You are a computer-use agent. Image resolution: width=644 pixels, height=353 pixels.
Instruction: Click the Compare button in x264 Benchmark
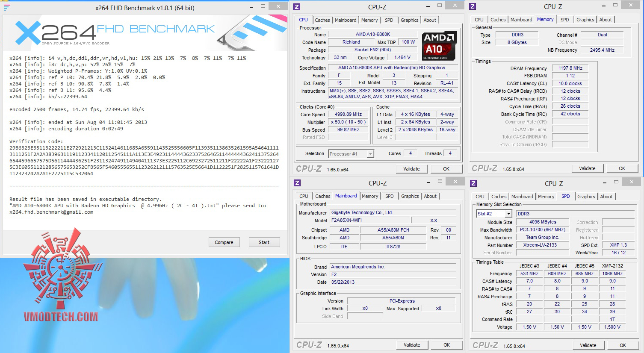[x=224, y=242]
